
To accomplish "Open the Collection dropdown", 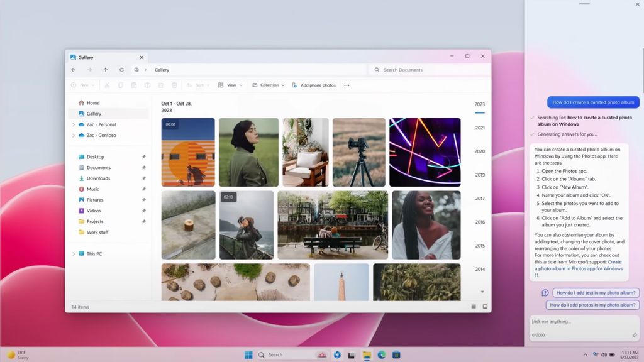I will [269, 85].
